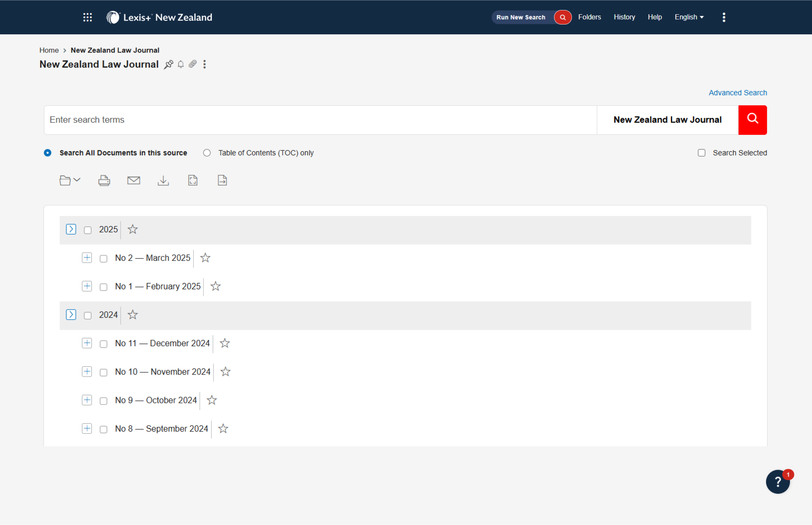Check the 2025 checkbox

88,230
